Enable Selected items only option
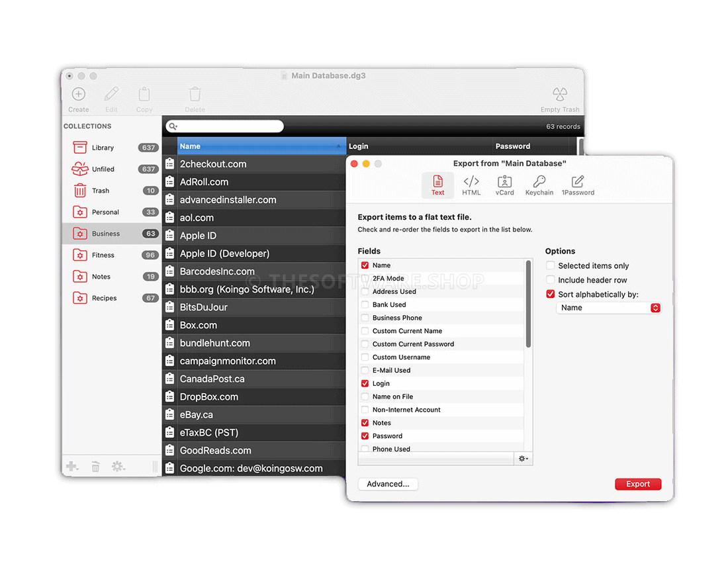This screenshot has width=728, height=562. click(x=550, y=265)
